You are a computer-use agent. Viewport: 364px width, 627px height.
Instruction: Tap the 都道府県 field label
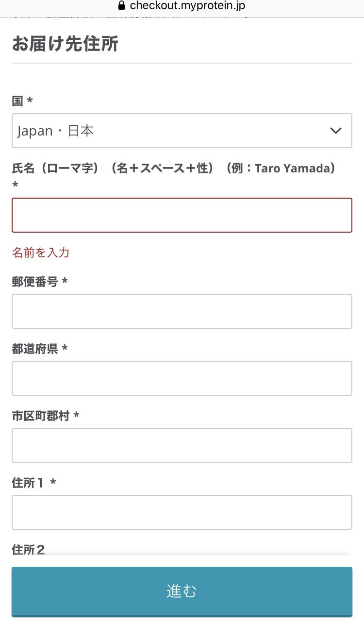(35, 349)
